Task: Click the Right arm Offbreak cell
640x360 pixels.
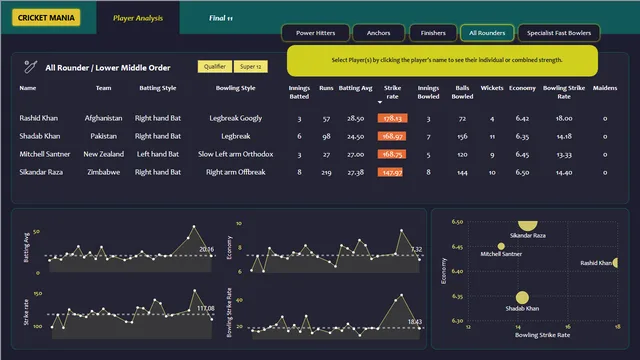Action: 236,172
